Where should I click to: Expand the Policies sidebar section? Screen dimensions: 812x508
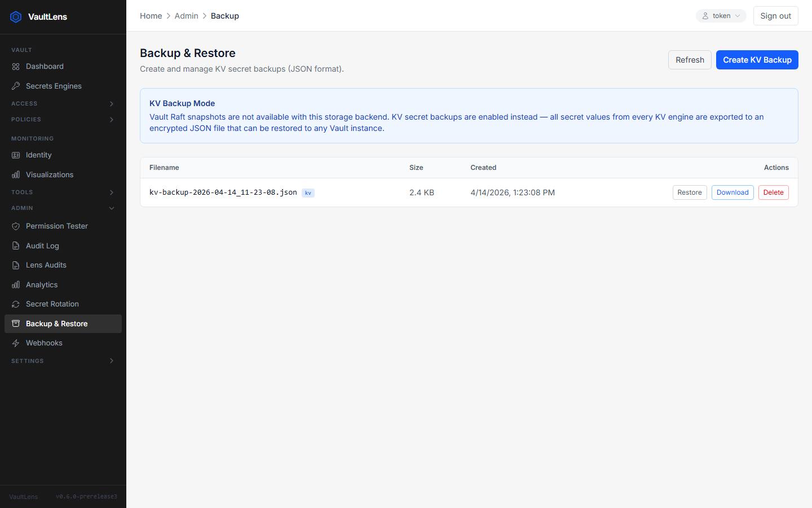point(63,120)
